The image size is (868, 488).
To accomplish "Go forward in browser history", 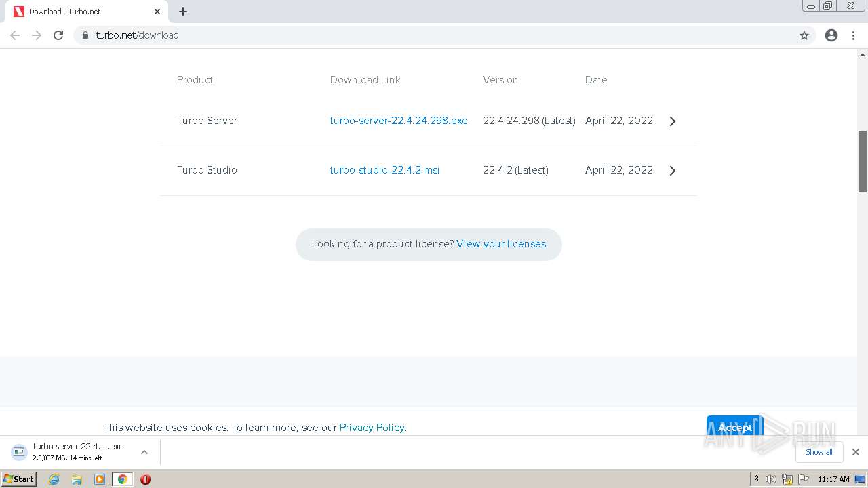I will tap(37, 35).
